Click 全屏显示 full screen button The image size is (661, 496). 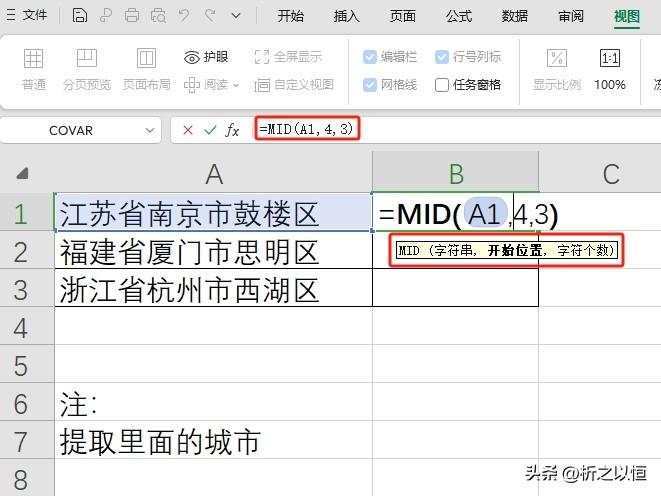(288, 57)
